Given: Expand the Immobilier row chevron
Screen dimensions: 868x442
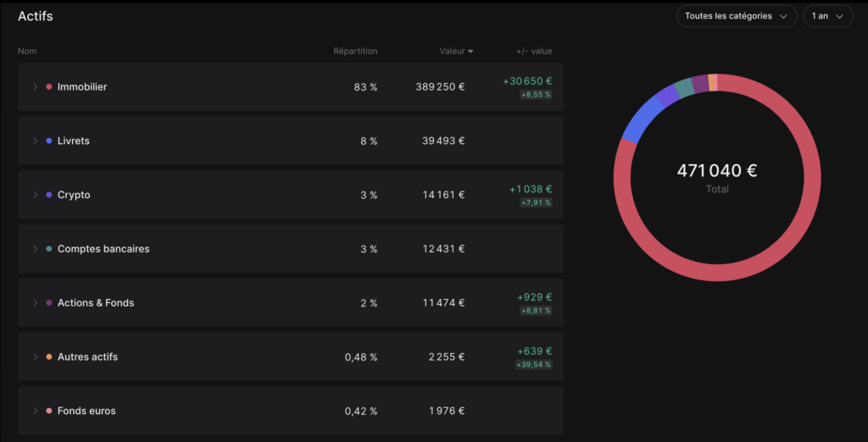Looking at the screenshot, I should [x=35, y=87].
